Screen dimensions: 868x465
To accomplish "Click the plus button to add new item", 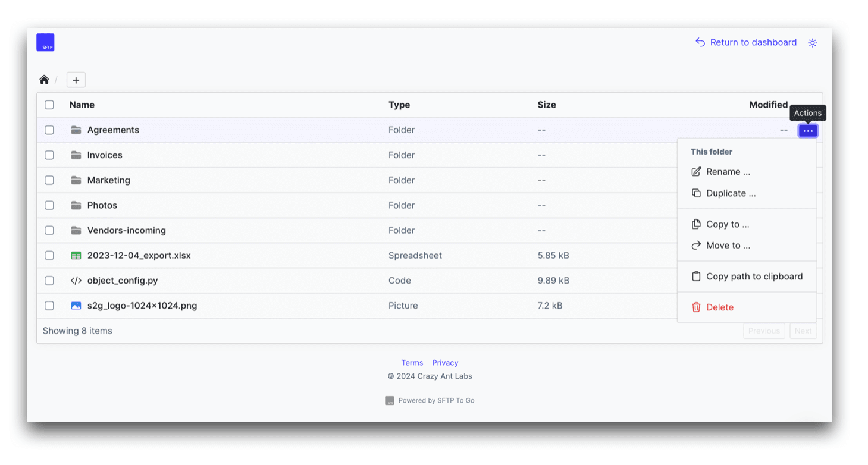I will 76,80.
